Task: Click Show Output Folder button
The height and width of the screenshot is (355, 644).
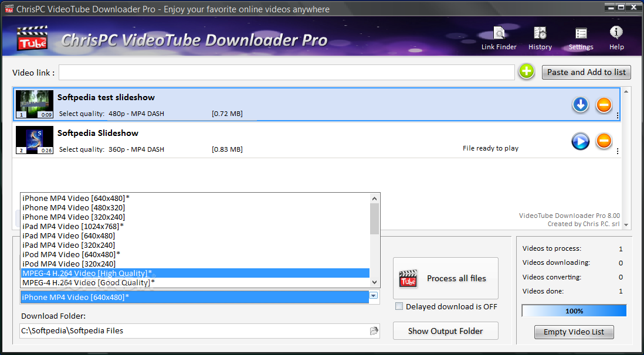Action: tap(446, 331)
